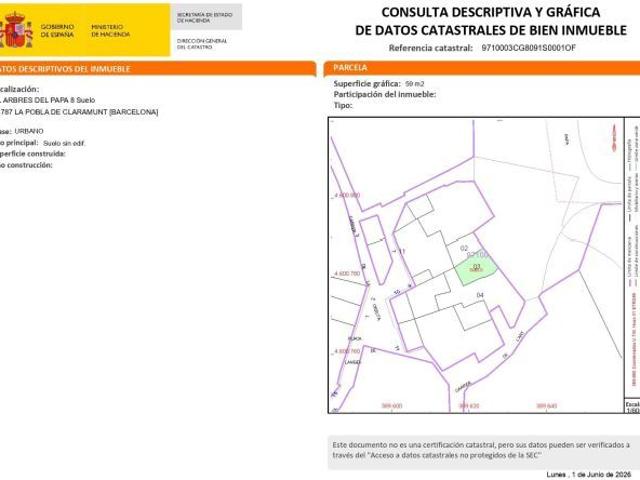The image size is (640, 480).
Task: Click the 'Referencia catastral:' label
Action: click(431, 48)
